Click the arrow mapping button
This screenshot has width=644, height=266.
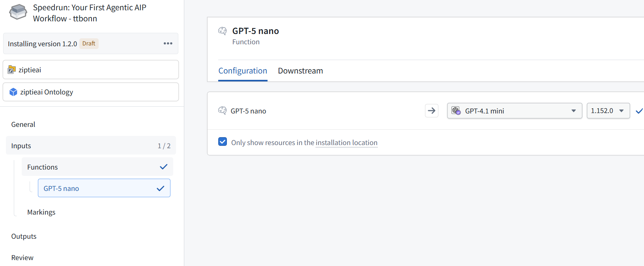[432, 111]
